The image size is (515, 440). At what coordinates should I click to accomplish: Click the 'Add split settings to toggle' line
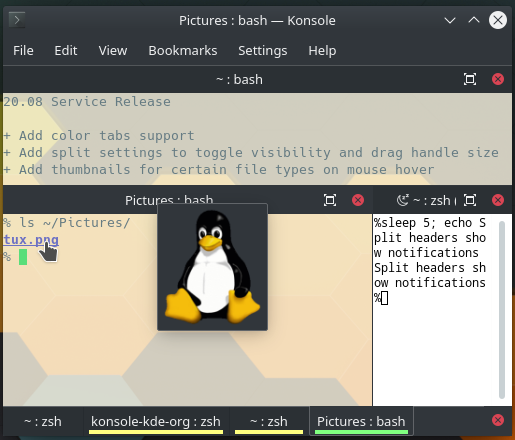tap(251, 153)
